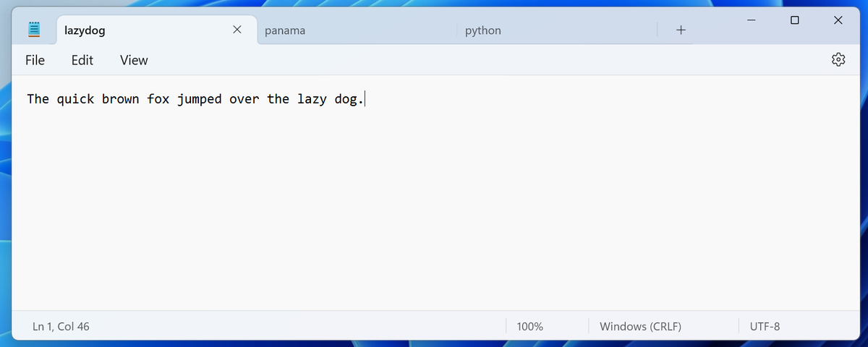This screenshot has width=868, height=347.
Task: Click the word "jumped" in the text
Action: click(199, 99)
